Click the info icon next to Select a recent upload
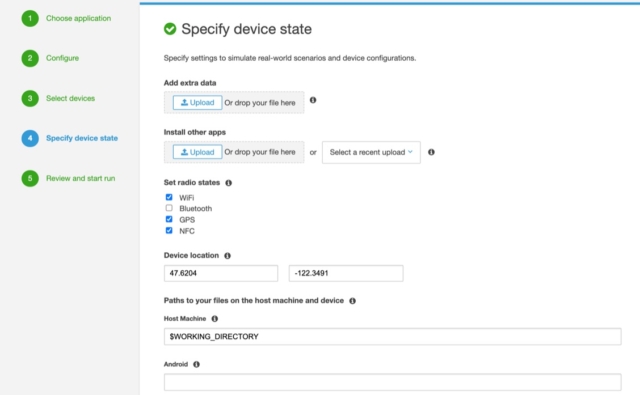Image resolution: width=640 pixels, height=395 pixels. [431, 152]
